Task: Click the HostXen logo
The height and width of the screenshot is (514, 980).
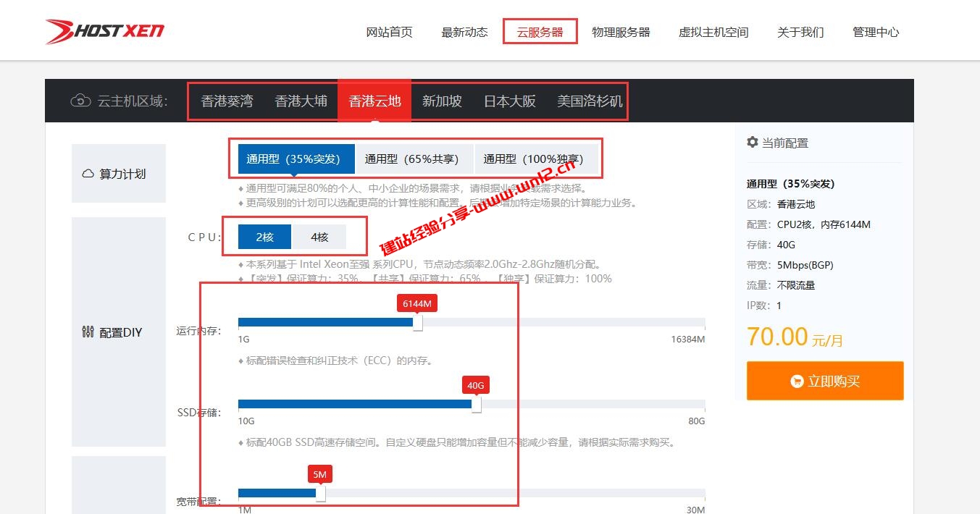Action: (x=104, y=30)
